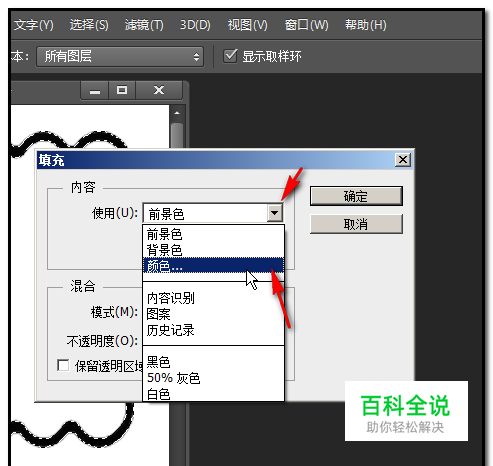Viewport: 493px width, 466px height.
Task: Choose 白色 from the list
Action: [213, 394]
